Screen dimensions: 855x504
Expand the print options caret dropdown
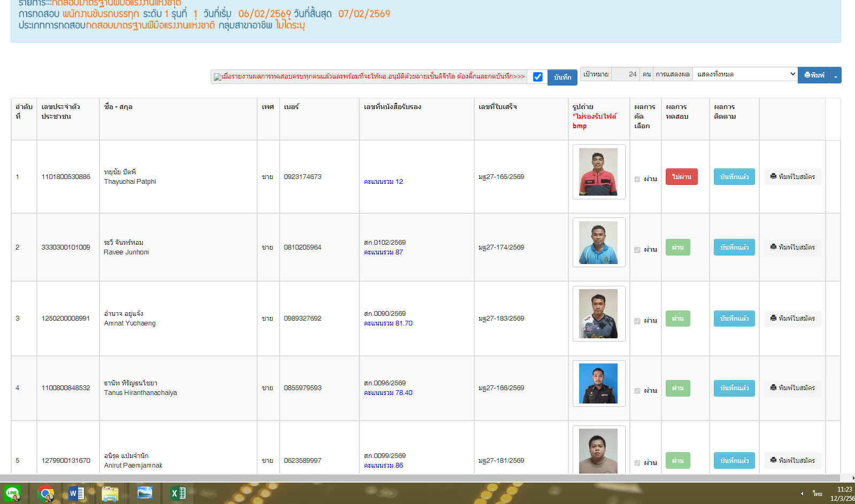tap(835, 75)
